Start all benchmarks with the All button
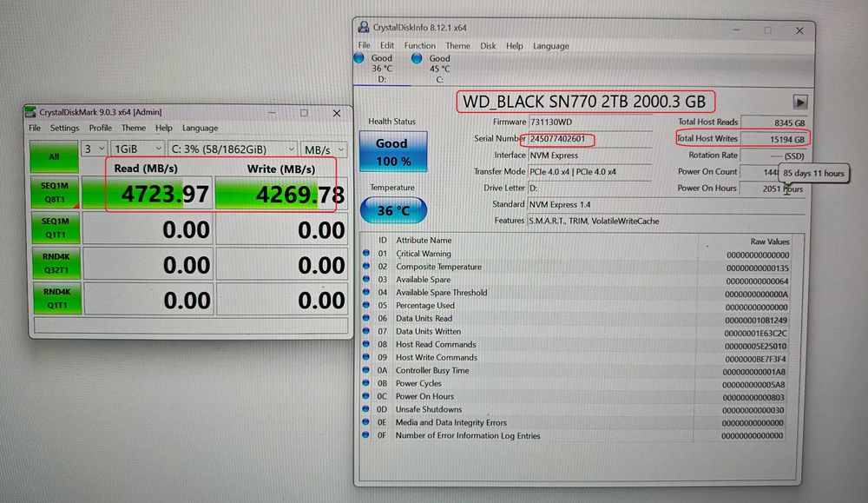The image size is (868, 503). (x=54, y=156)
